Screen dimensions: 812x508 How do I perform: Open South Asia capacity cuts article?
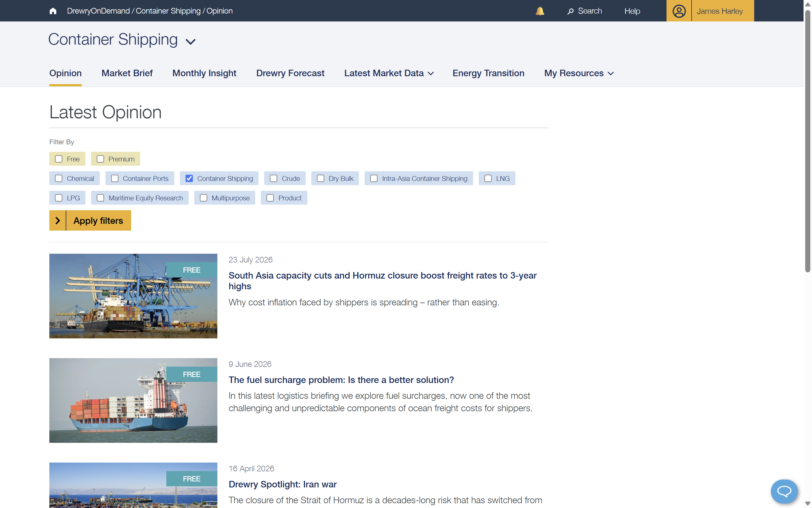[x=383, y=281]
